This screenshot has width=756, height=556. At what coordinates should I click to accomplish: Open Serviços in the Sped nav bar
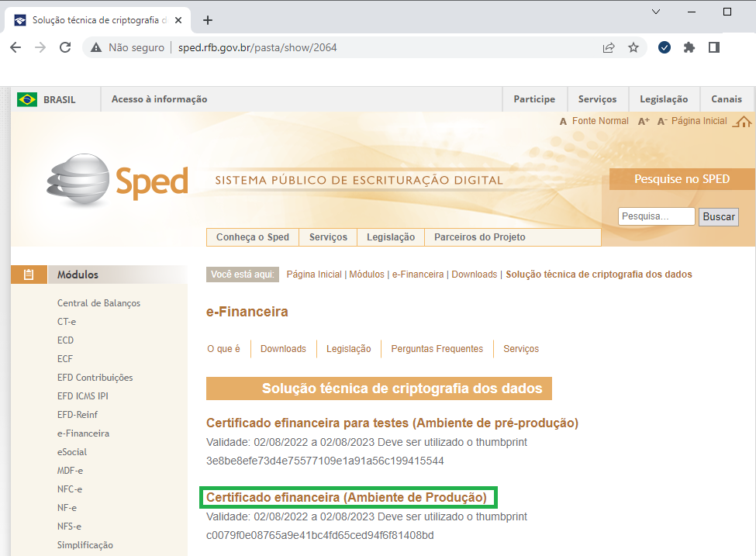point(328,237)
